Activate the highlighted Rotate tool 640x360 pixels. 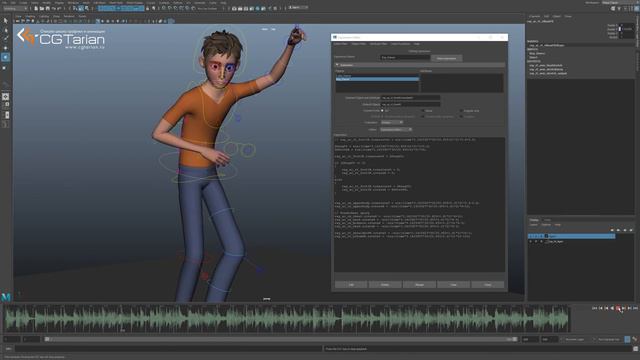pos(5,57)
